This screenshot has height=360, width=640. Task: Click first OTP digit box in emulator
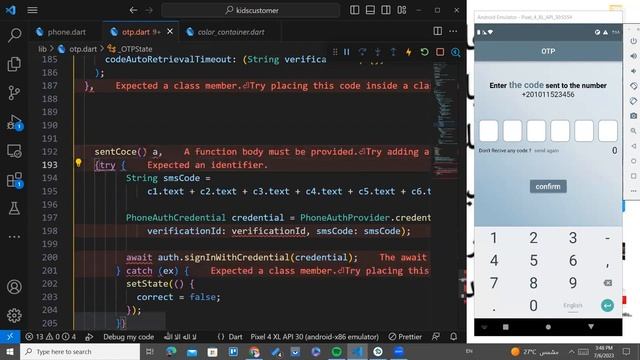pos(489,131)
